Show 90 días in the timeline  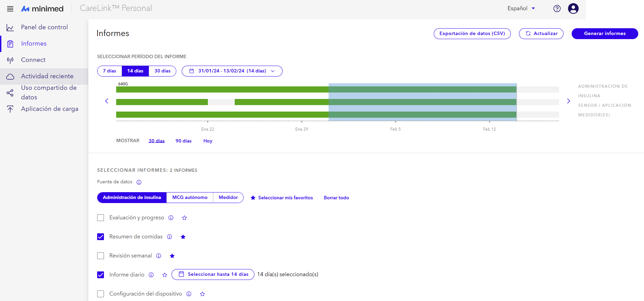(183, 141)
